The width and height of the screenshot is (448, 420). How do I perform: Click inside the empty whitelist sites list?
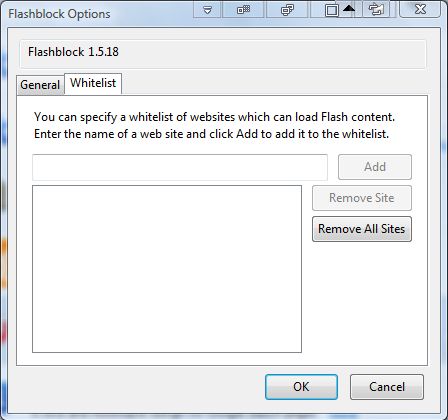167,269
